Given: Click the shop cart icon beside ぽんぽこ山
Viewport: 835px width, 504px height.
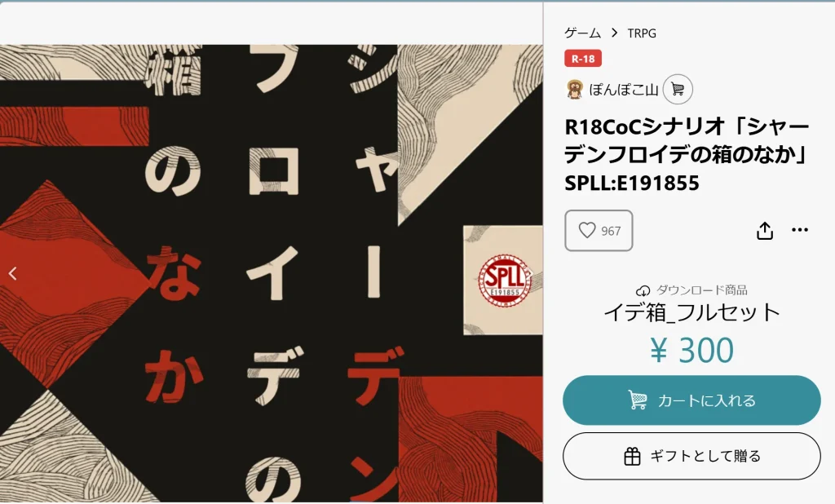Looking at the screenshot, I should pos(678,89).
